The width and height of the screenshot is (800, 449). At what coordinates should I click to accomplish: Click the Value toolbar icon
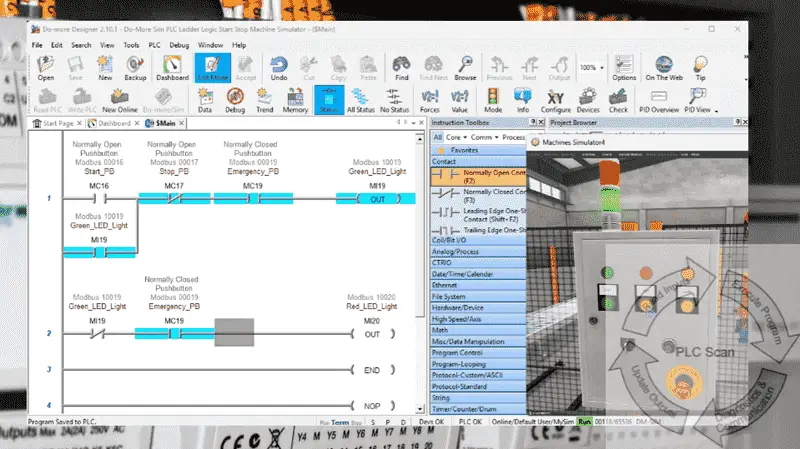point(460,100)
